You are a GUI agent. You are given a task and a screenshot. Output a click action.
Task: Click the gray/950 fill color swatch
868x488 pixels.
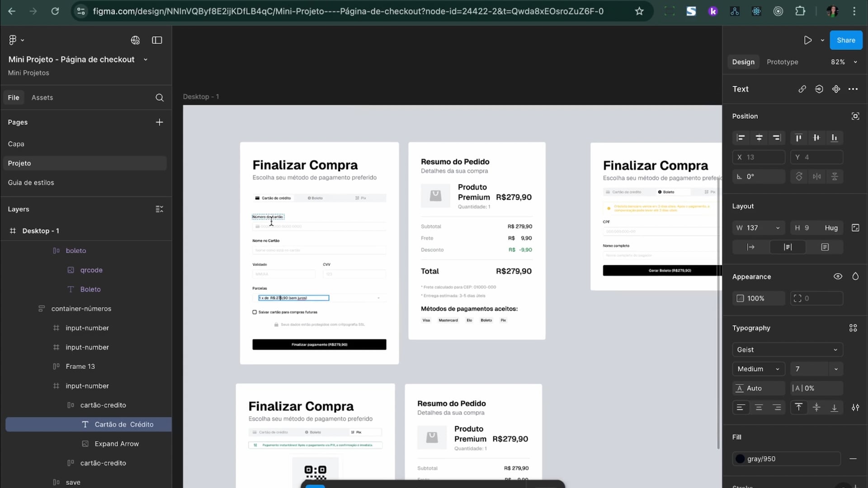coord(740,459)
